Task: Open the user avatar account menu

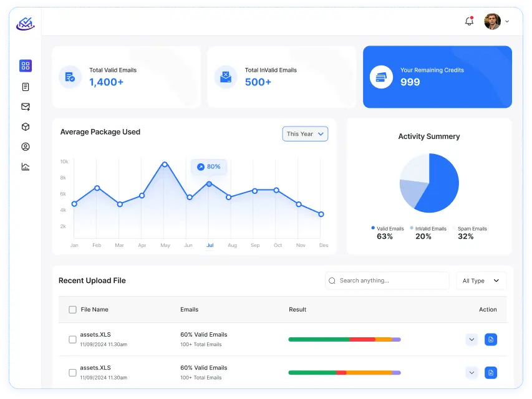Action: point(496,21)
